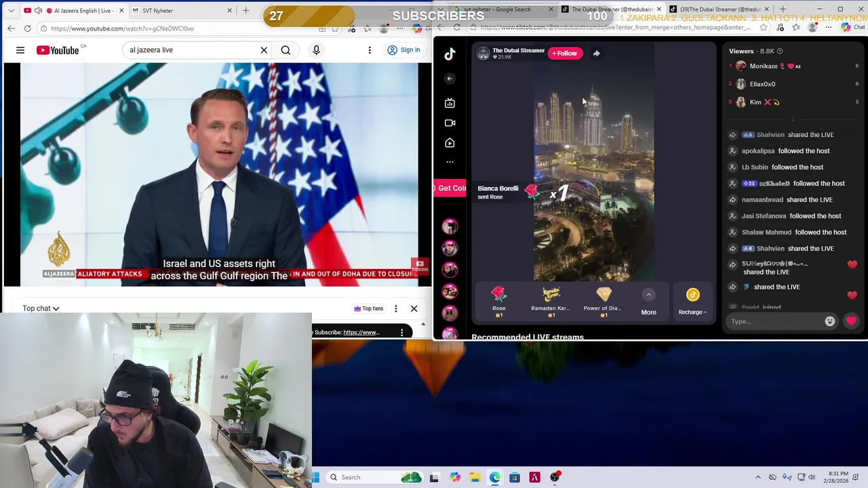
Task: Close the SVT Nyheter tab
Action: [229, 10]
